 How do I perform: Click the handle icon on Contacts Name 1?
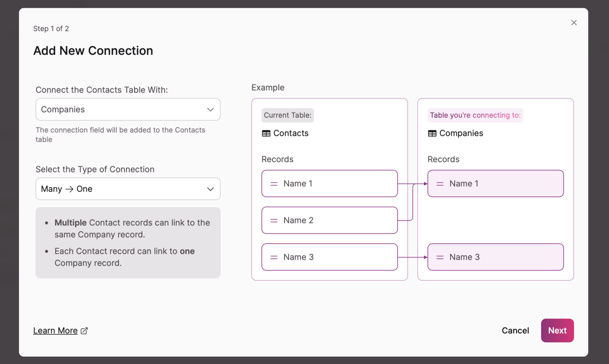pyautogui.click(x=274, y=184)
